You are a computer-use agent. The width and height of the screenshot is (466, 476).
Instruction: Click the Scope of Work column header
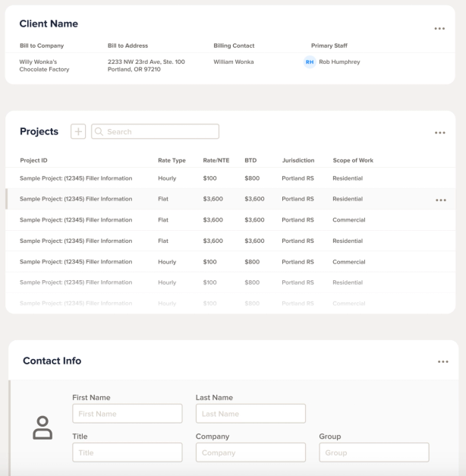pyautogui.click(x=353, y=160)
